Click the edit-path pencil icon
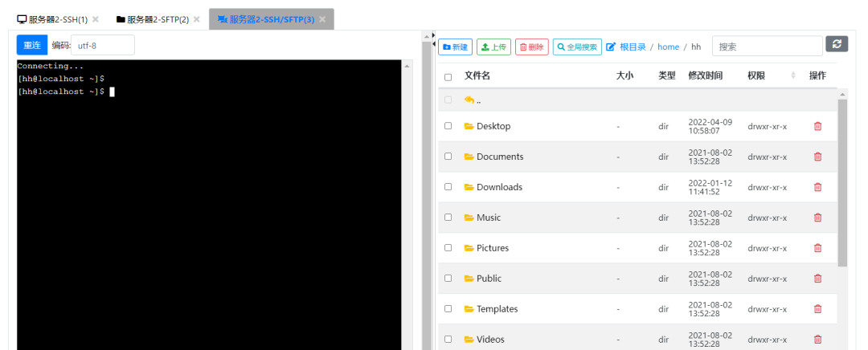 [x=611, y=47]
